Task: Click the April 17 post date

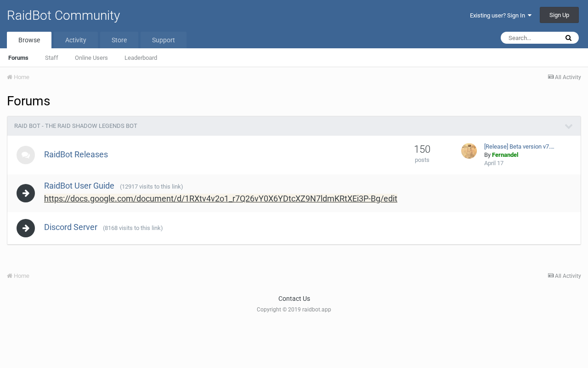Action: point(494,163)
